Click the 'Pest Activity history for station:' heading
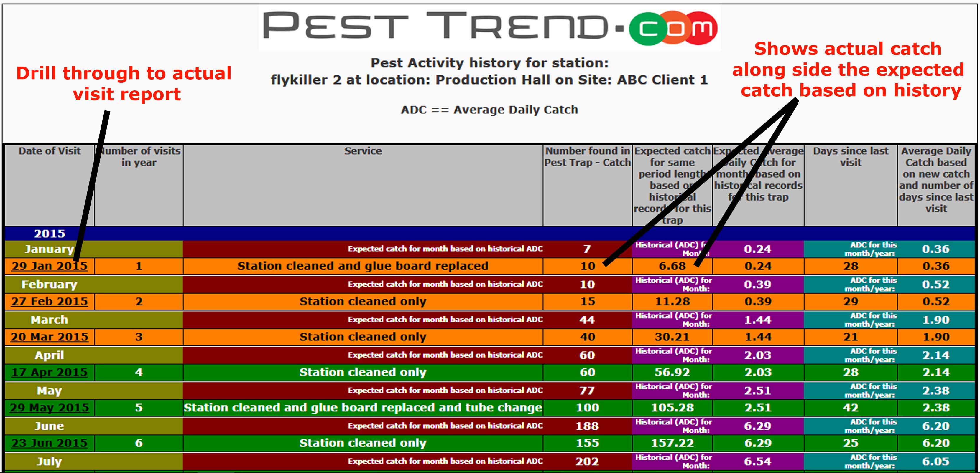 coord(490,63)
